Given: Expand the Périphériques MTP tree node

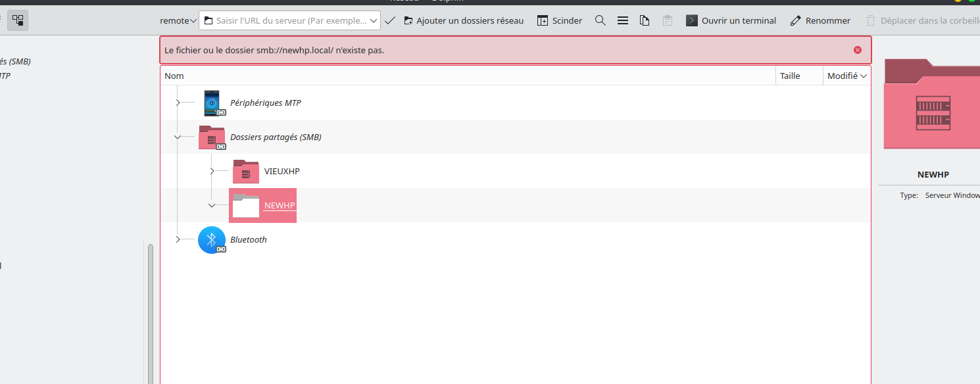Looking at the screenshot, I should [178, 103].
